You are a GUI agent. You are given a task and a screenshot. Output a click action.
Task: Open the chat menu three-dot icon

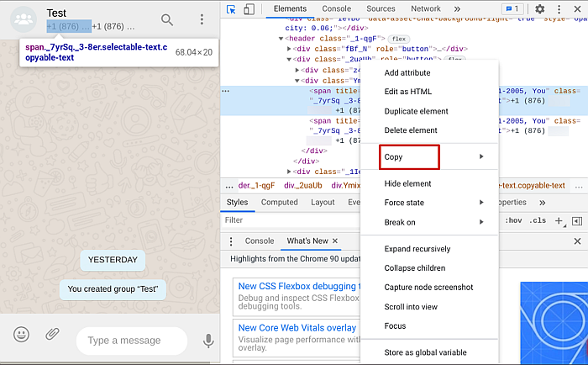[202, 19]
